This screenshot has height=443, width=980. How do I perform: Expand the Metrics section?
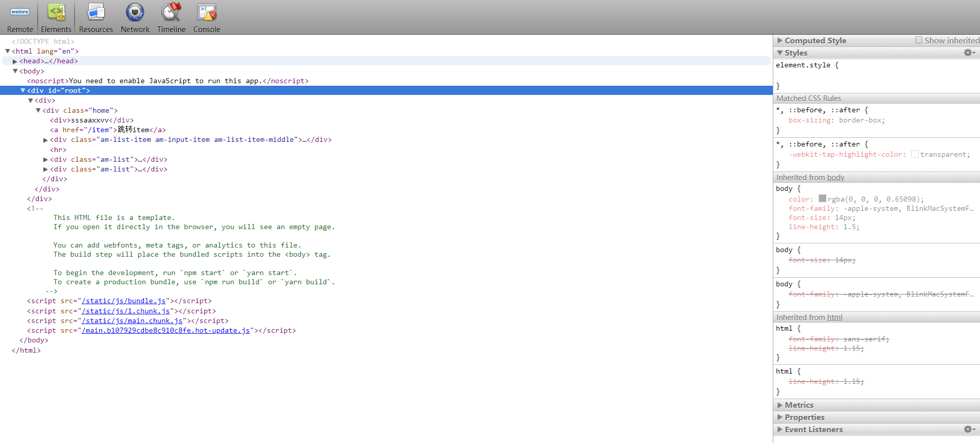point(780,405)
